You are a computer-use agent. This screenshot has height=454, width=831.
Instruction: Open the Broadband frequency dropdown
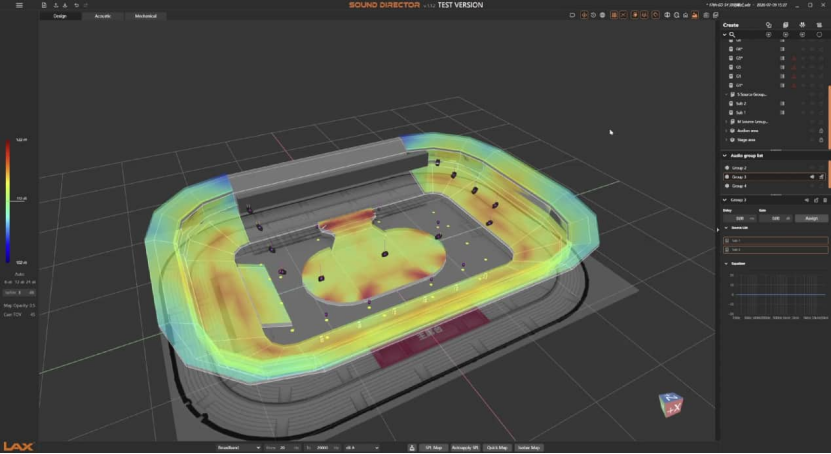238,448
